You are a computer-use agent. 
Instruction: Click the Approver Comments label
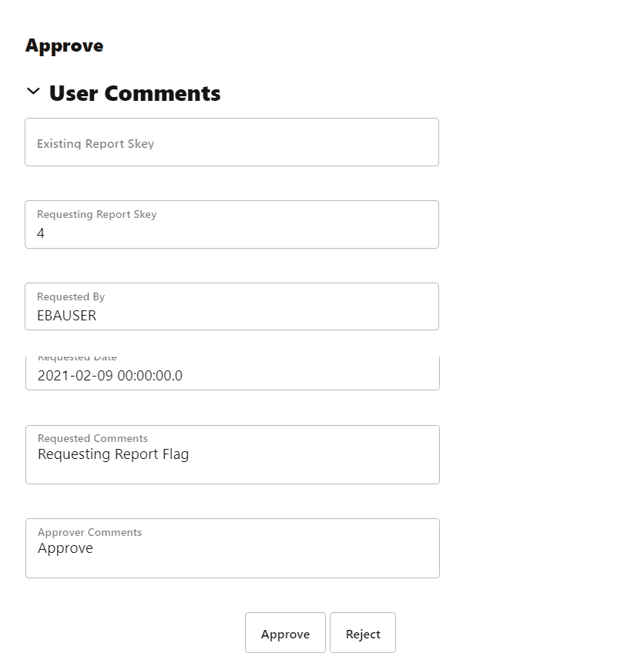click(x=89, y=532)
